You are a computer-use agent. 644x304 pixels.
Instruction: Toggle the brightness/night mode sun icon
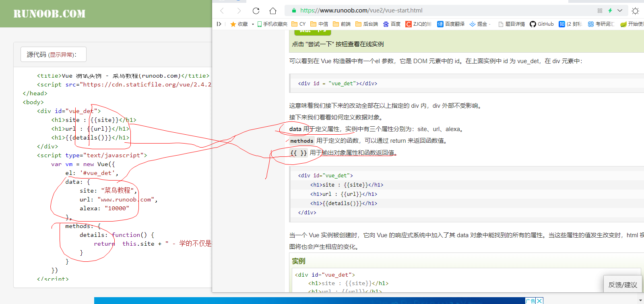(636, 11)
